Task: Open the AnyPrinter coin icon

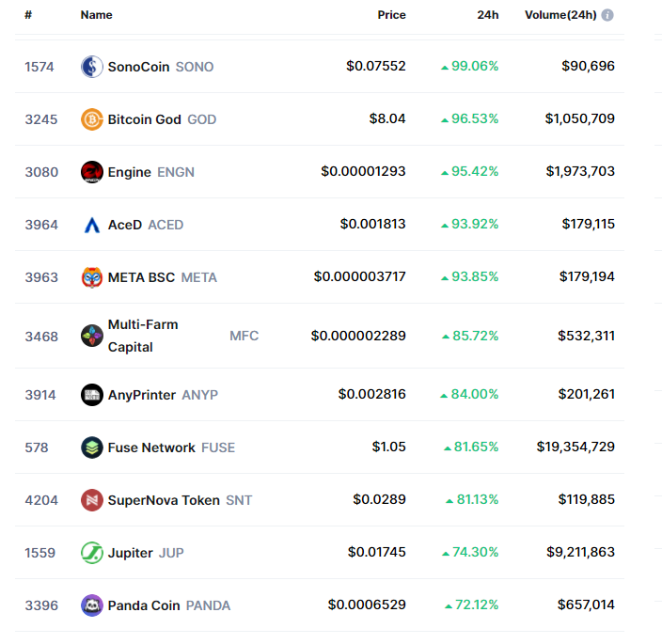Action: [91, 395]
